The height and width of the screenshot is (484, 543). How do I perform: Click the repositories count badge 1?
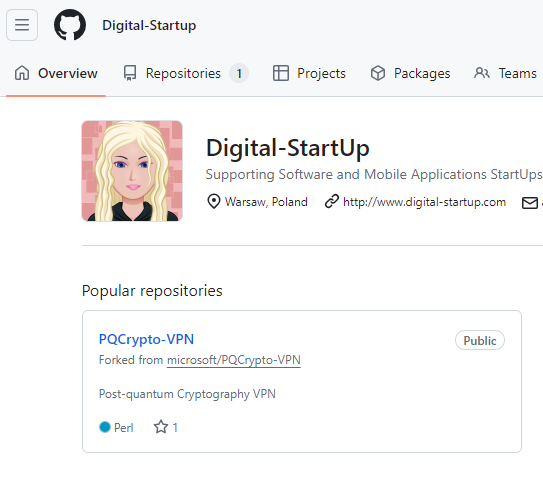pos(239,73)
